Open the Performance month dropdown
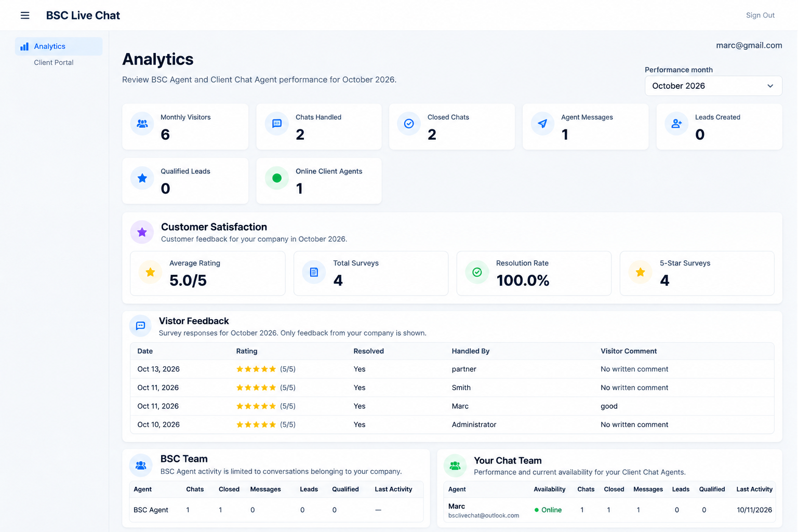Viewport: 798px width, 532px height. tap(713, 86)
